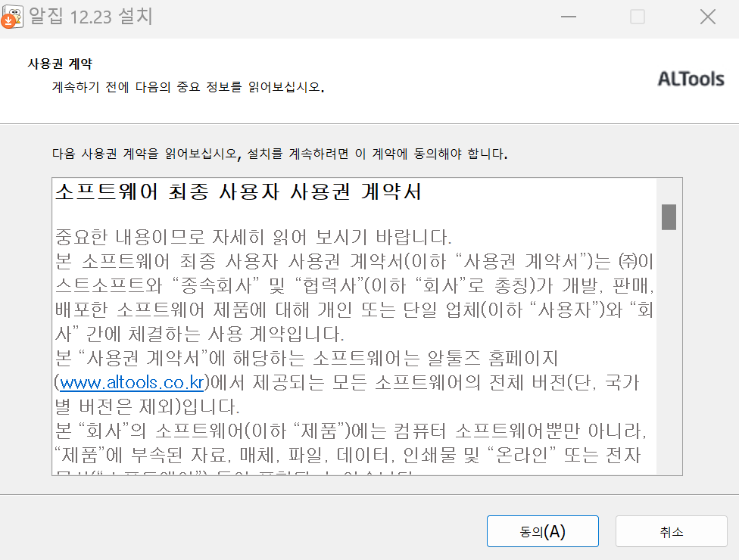Click the window title 알집 12.23 설치
Image resolution: width=739 pixels, height=560 pixels.
pos(91,17)
